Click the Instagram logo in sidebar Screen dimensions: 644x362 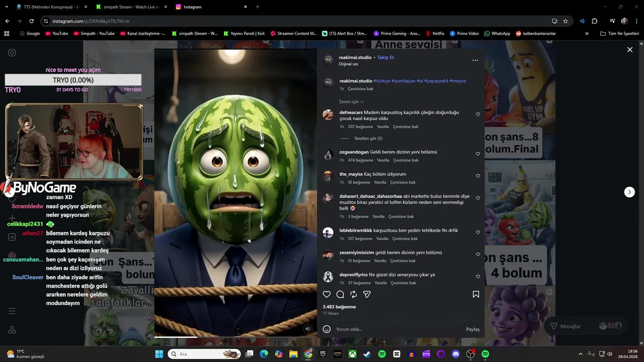tap(12, 52)
